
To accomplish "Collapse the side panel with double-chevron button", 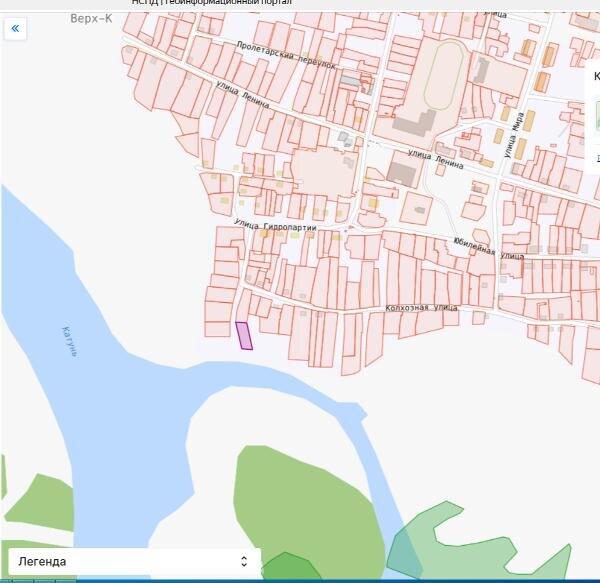I will [15, 28].
